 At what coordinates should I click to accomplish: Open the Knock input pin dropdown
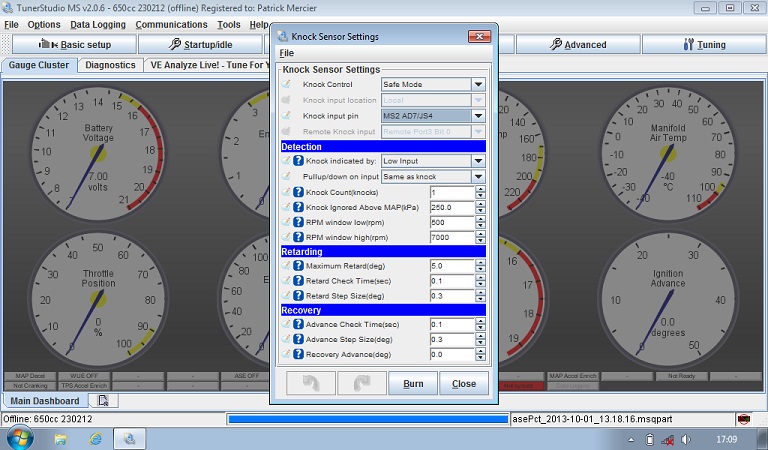coord(478,116)
